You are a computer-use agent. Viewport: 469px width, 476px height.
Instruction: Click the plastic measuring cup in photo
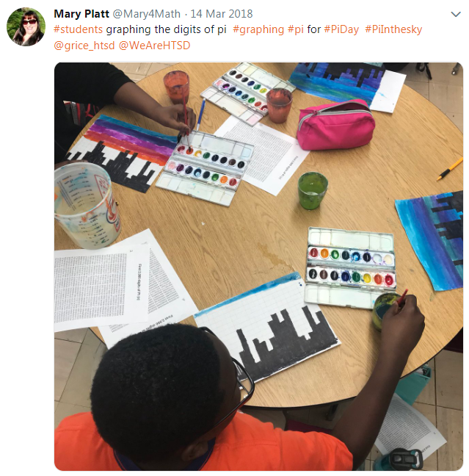(86, 206)
